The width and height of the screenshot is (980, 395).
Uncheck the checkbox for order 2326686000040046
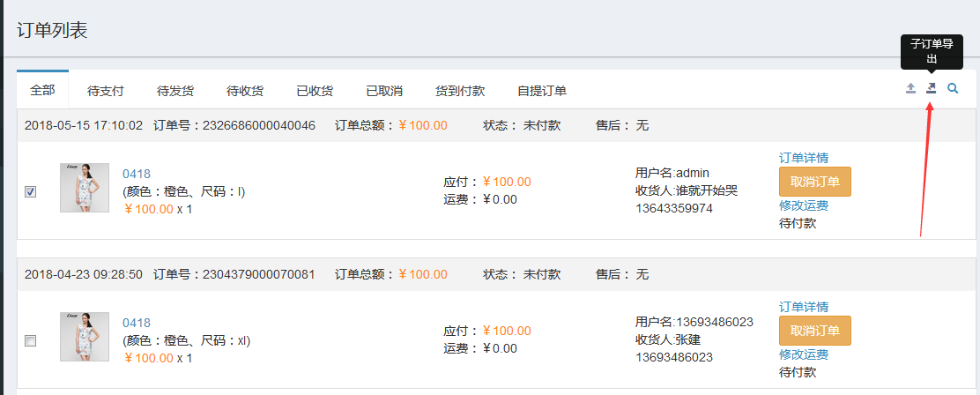31,192
